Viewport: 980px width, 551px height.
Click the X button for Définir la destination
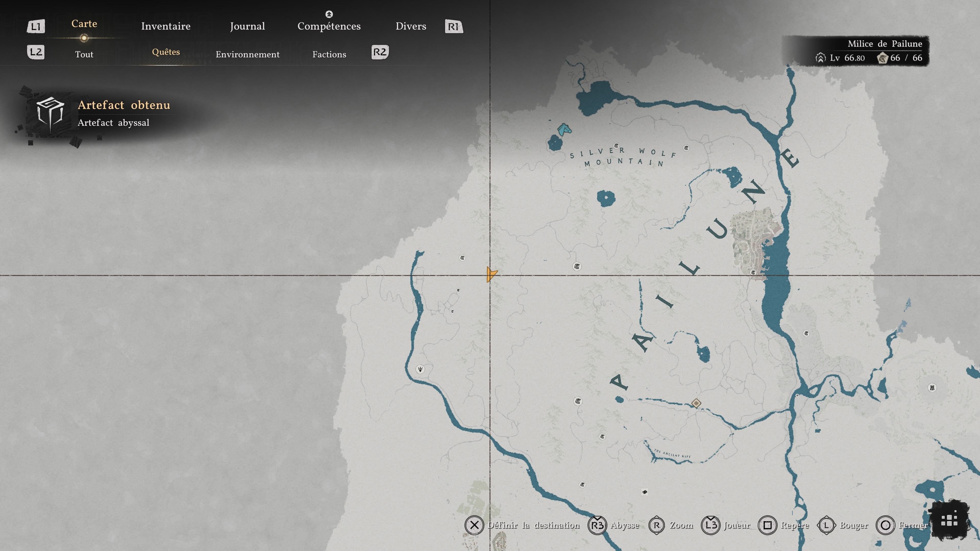(474, 525)
